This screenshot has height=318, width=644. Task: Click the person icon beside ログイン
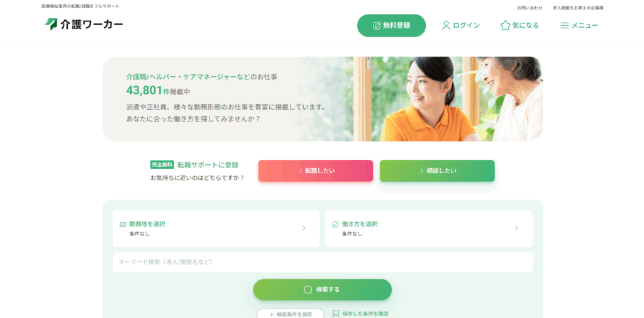[446, 26]
